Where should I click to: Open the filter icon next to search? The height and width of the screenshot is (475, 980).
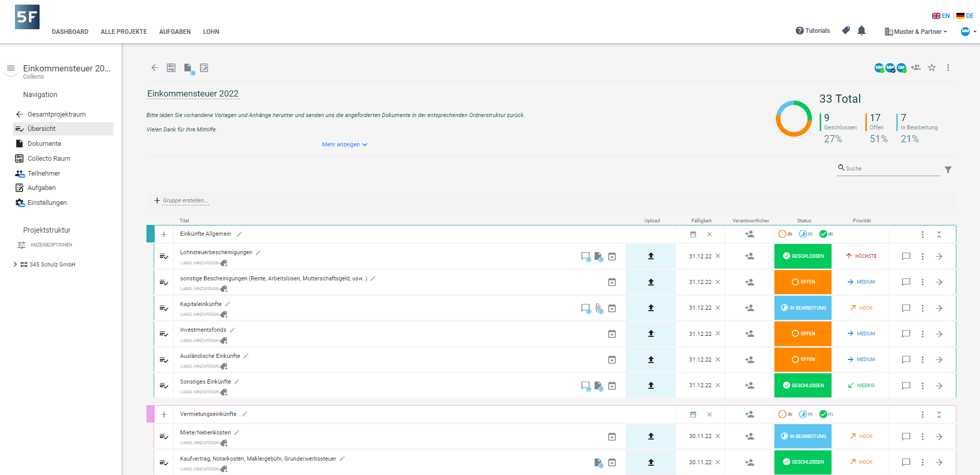[x=948, y=169]
